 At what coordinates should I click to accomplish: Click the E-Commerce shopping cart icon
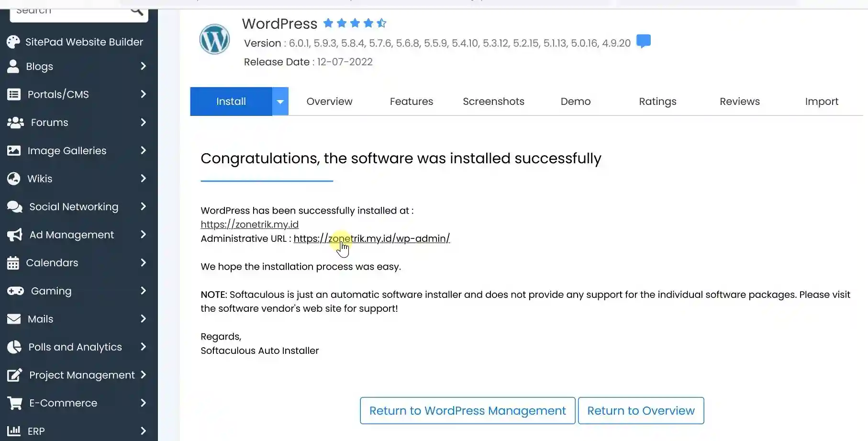click(15, 403)
